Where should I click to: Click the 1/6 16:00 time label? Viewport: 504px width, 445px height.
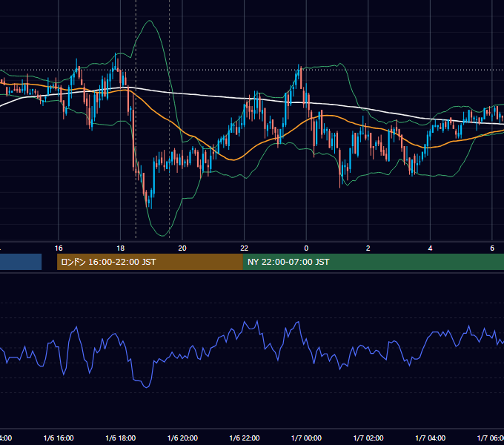tap(59, 438)
